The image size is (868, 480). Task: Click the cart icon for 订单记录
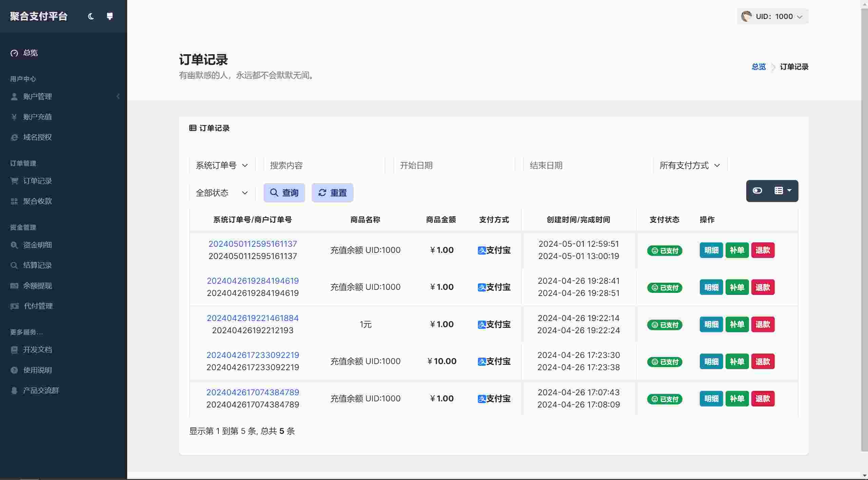pyautogui.click(x=14, y=181)
